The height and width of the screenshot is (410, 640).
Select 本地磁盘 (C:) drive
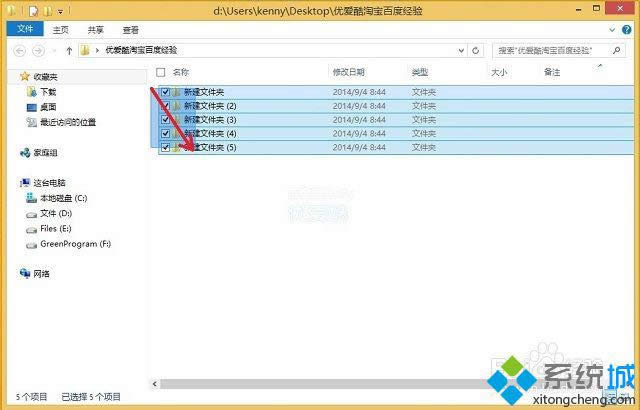[63, 198]
